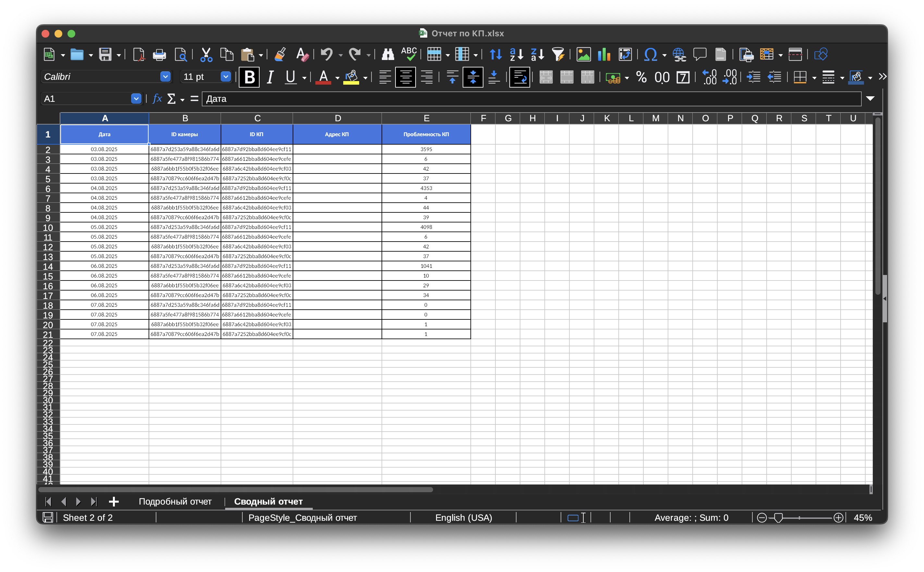Open the font size dropdown
Image resolution: width=924 pixels, height=572 pixels.
(x=225, y=77)
